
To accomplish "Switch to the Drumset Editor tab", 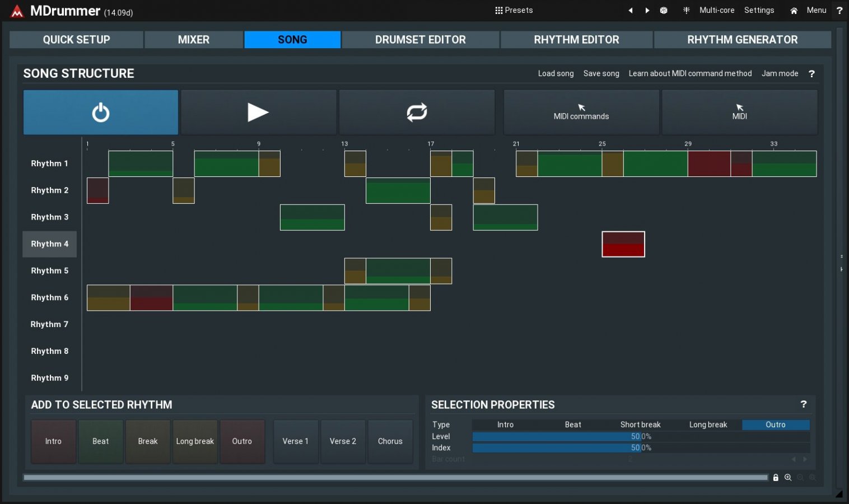I will click(420, 40).
